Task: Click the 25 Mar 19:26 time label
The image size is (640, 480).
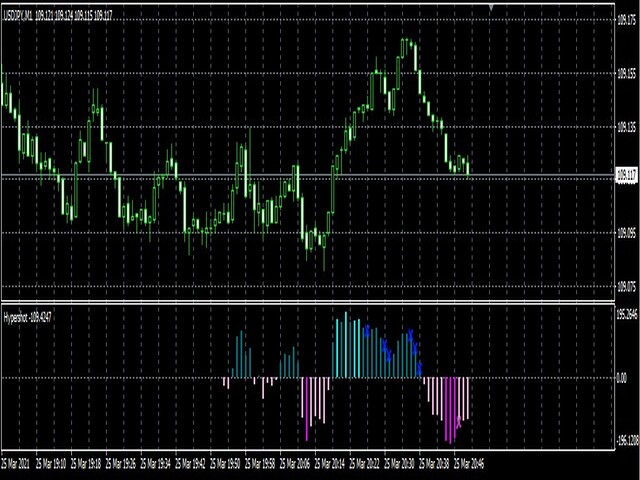Action: tap(121, 464)
